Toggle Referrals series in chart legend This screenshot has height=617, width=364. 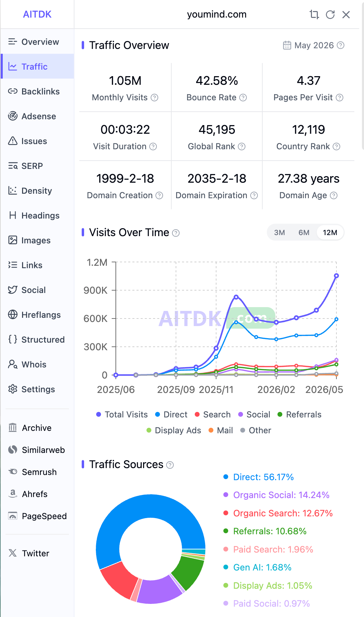tap(300, 415)
